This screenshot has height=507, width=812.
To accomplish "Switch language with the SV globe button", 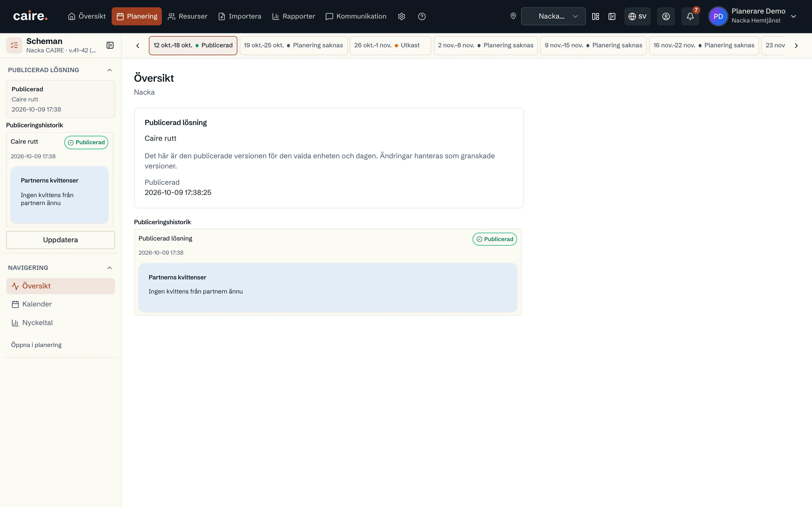I will click(637, 16).
